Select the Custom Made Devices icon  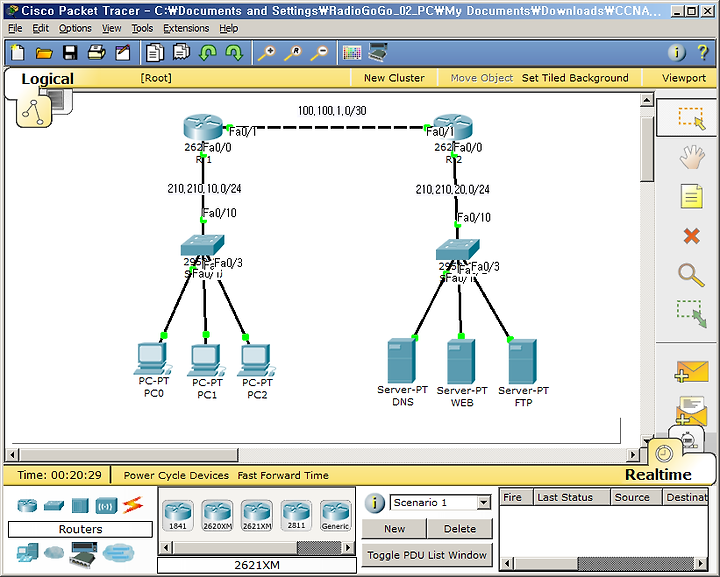pos(83,553)
